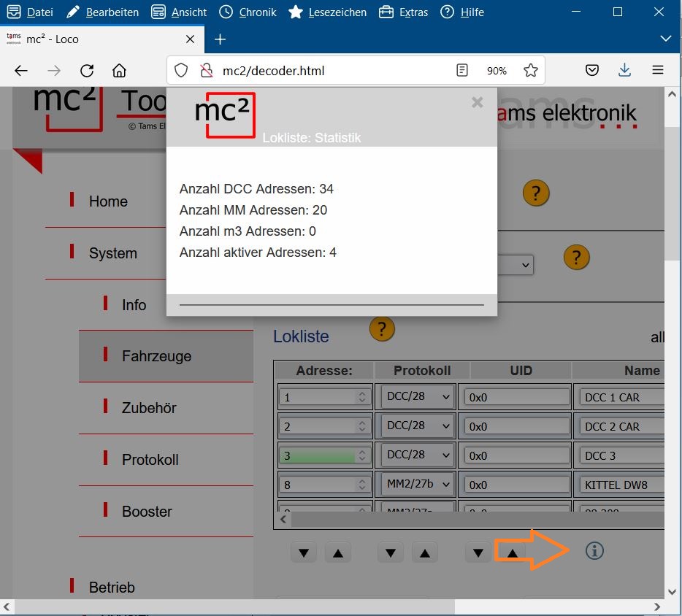This screenshot has height=616, width=682.
Task: Open MM2/27b protocol dropdown for address 8
Action: click(x=417, y=483)
